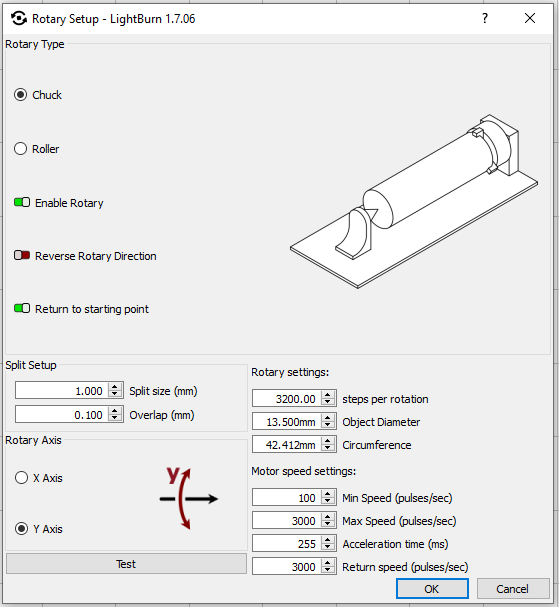Increase Acceleration time with up arrow
Screen dimensions: 559x607
(x=328, y=539)
